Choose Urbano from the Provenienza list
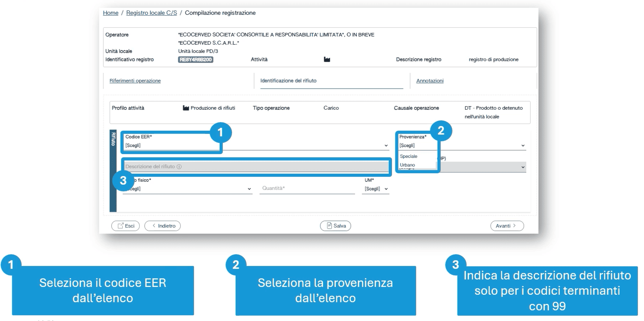 click(x=407, y=165)
